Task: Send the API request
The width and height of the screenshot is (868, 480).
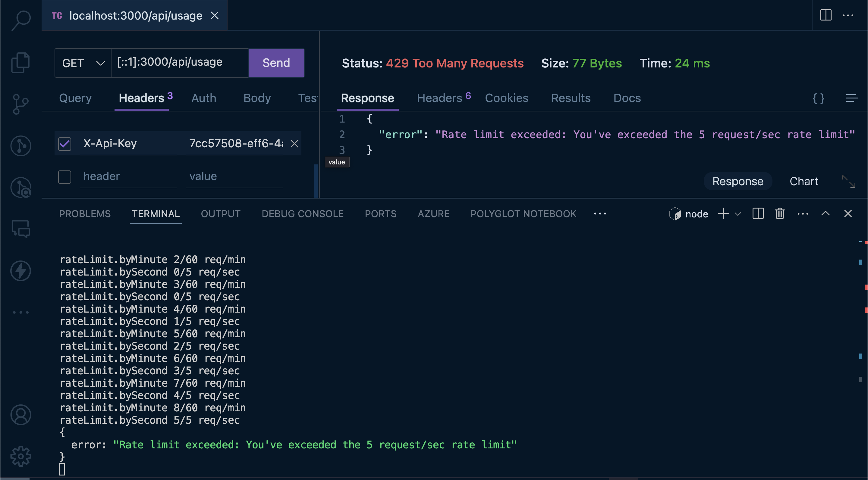Action: tap(276, 63)
